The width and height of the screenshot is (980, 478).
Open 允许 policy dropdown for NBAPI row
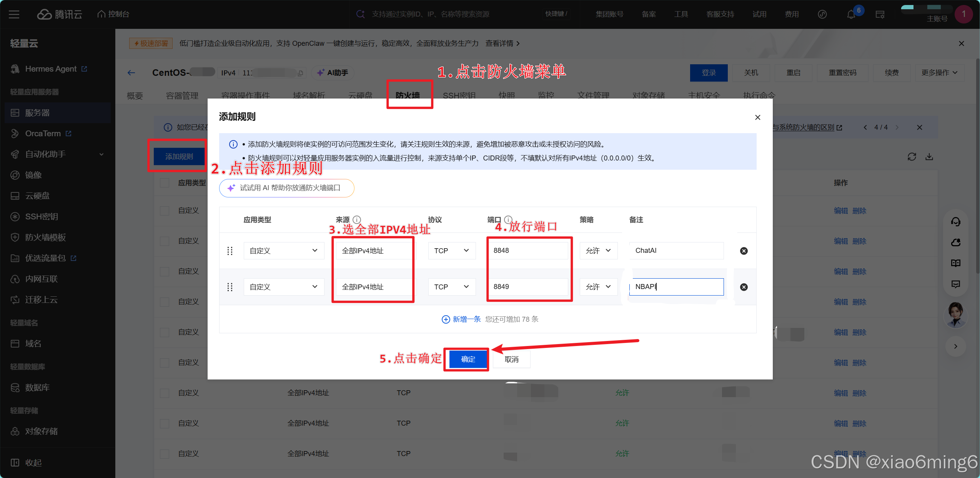pos(598,287)
